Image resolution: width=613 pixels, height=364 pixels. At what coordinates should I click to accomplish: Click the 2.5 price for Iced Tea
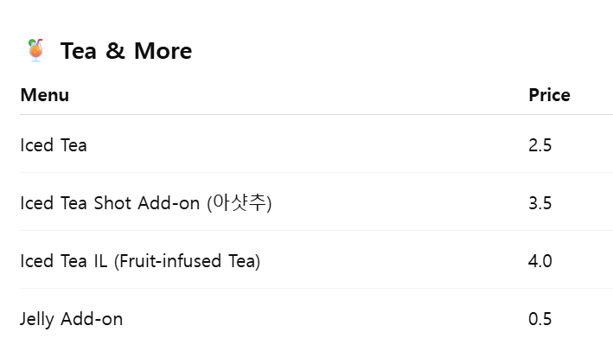click(x=540, y=145)
